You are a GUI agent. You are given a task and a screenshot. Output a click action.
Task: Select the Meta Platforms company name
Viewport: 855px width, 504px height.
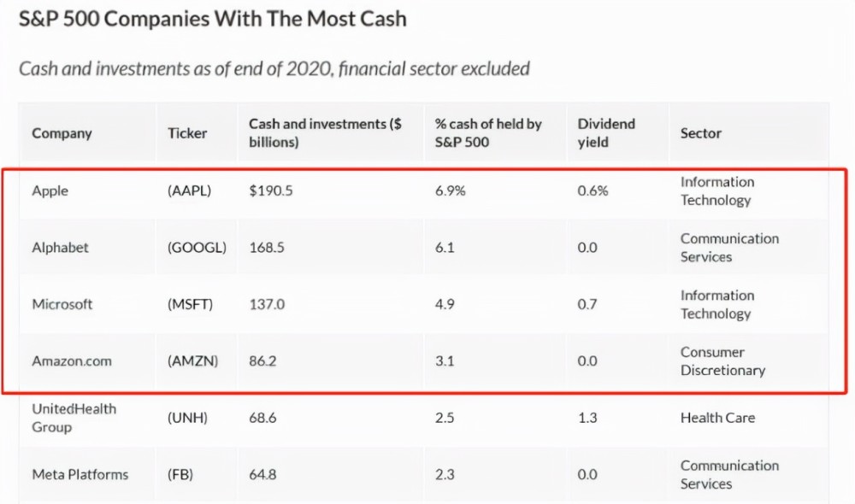point(80,474)
